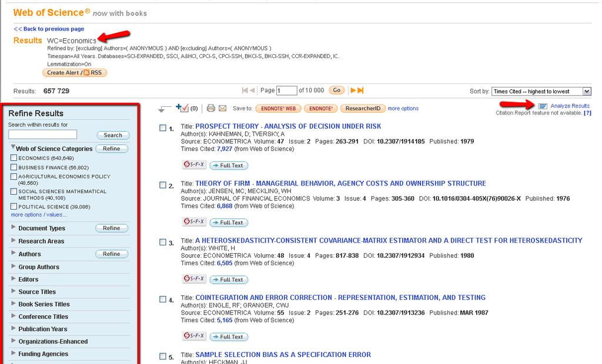Screen dimensions: 602x364
Task: Open the Citation Report help [?] link
Action: (587, 113)
